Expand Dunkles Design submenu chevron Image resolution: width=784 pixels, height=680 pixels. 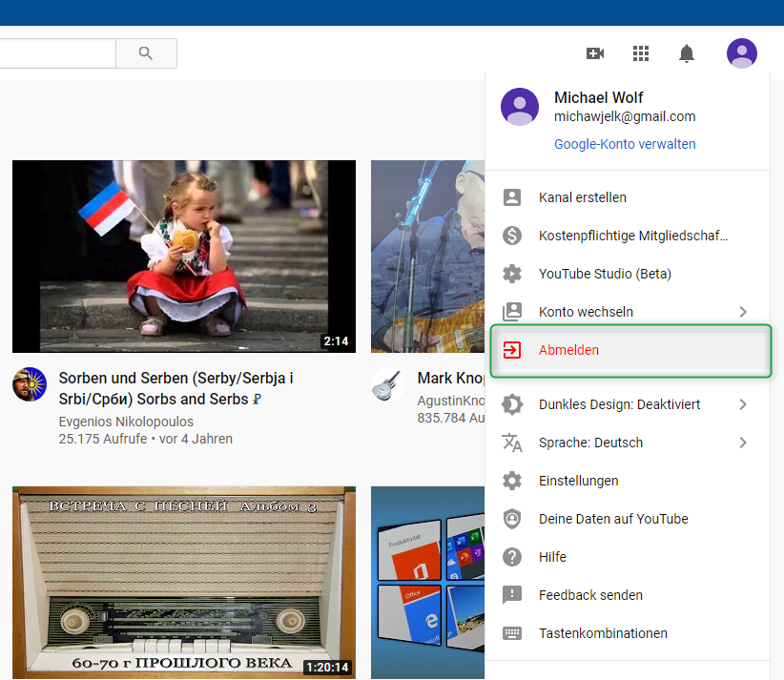(743, 404)
